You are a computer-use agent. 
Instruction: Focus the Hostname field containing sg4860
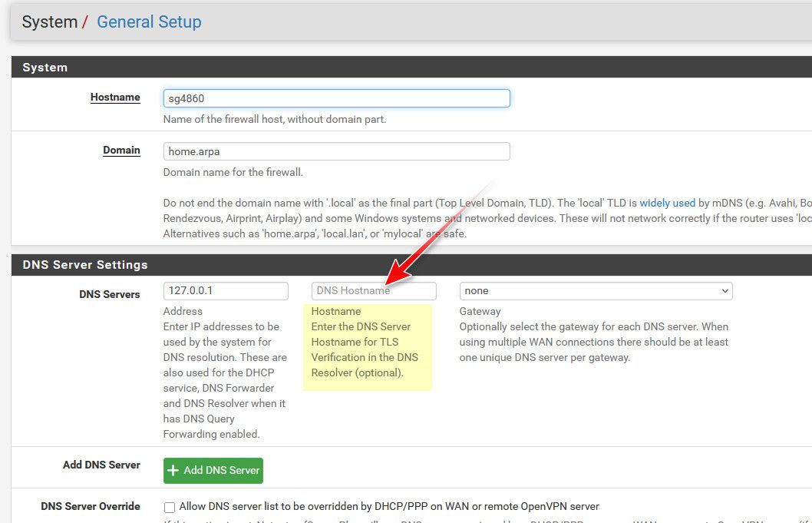336,98
